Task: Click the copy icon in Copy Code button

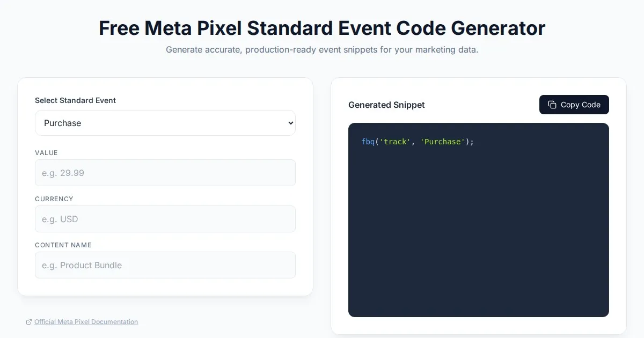Action: pos(552,105)
